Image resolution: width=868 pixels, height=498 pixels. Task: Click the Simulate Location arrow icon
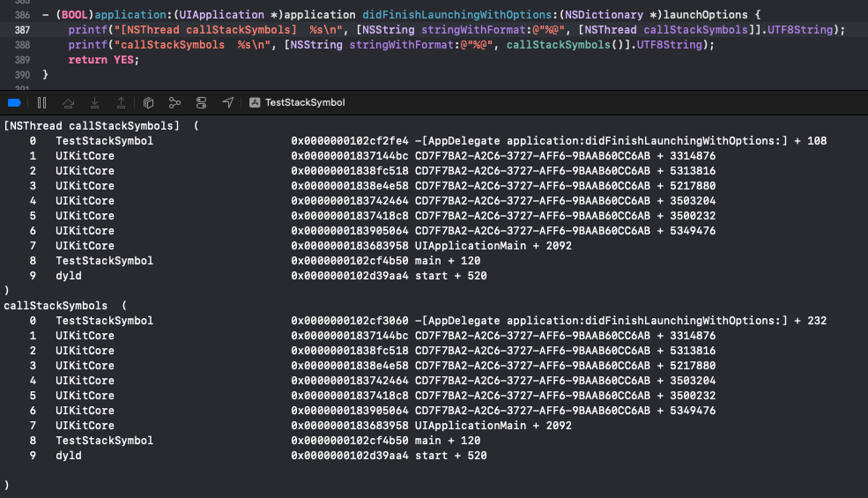(x=227, y=102)
